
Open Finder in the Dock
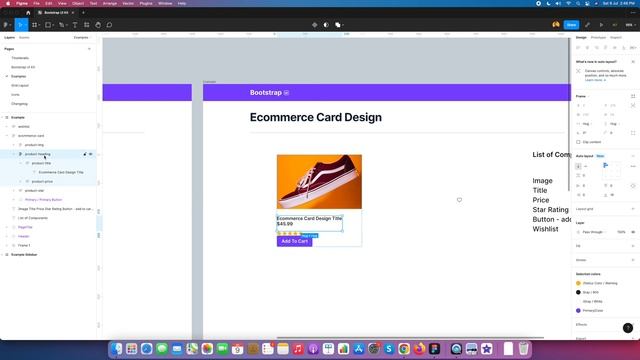[117, 349]
